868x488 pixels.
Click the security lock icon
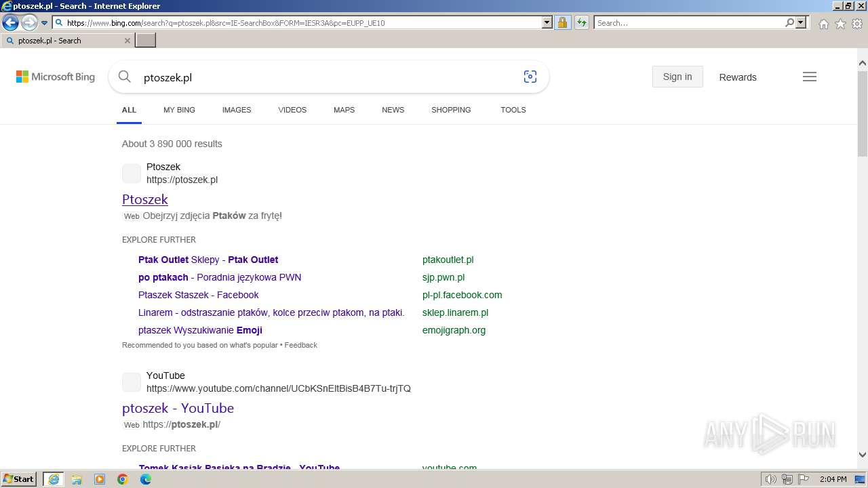pos(562,22)
